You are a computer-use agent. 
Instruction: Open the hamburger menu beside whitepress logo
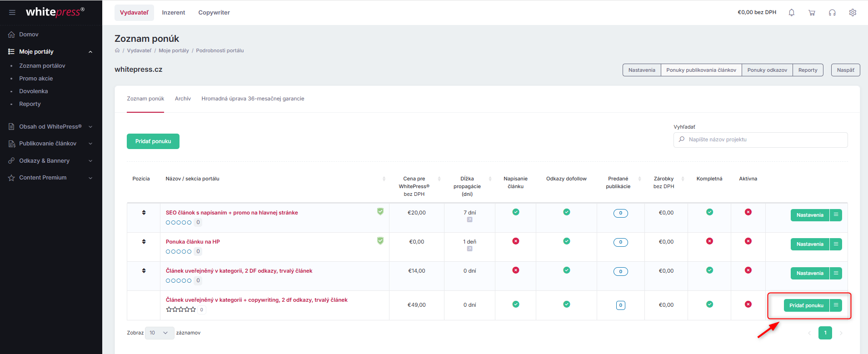click(x=12, y=12)
